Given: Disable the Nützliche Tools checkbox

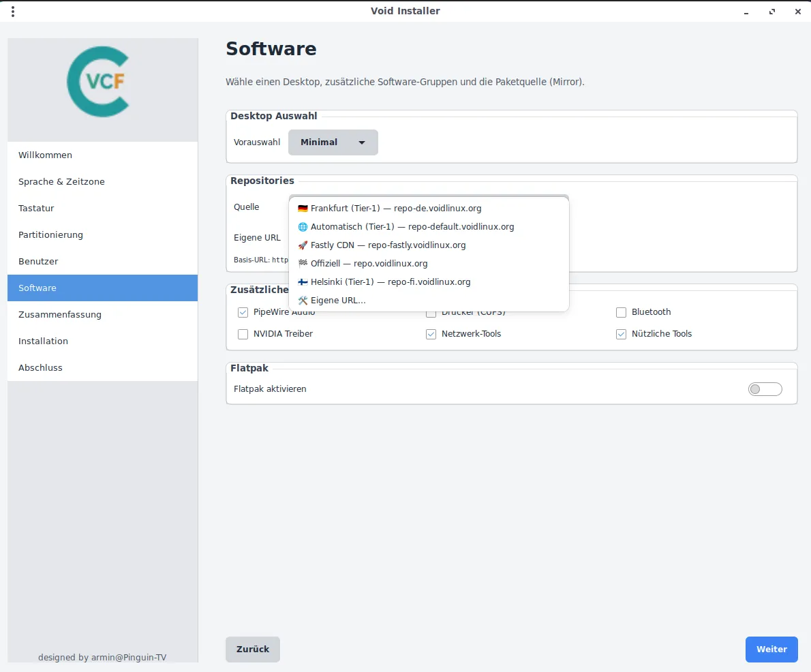Looking at the screenshot, I should point(621,334).
